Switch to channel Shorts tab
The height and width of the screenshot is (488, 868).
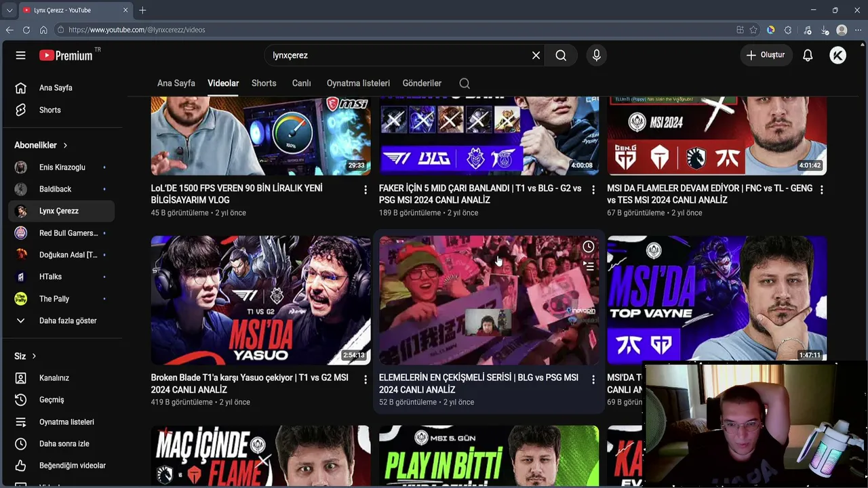tap(264, 83)
